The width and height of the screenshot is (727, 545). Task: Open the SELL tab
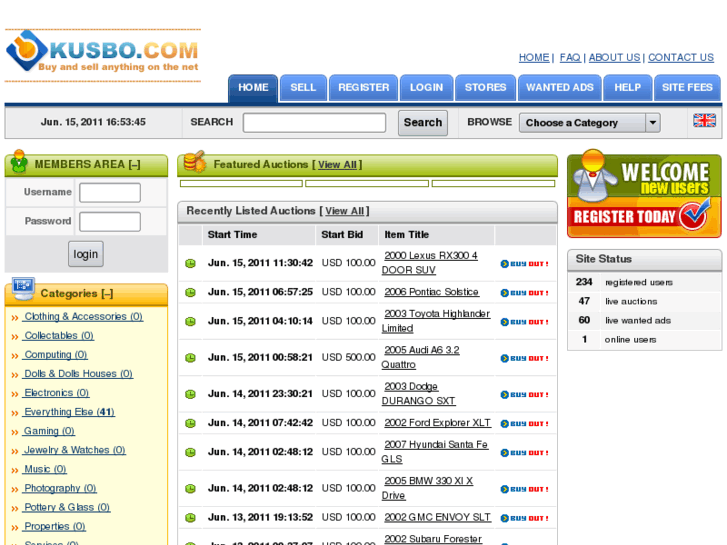coord(303,88)
